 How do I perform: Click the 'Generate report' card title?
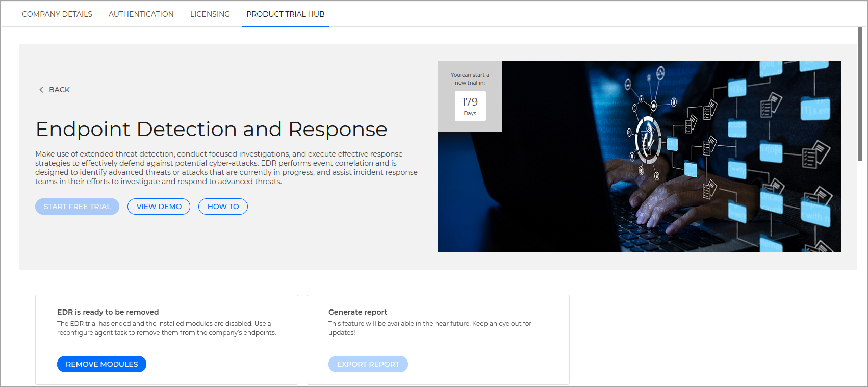pyautogui.click(x=358, y=312)
